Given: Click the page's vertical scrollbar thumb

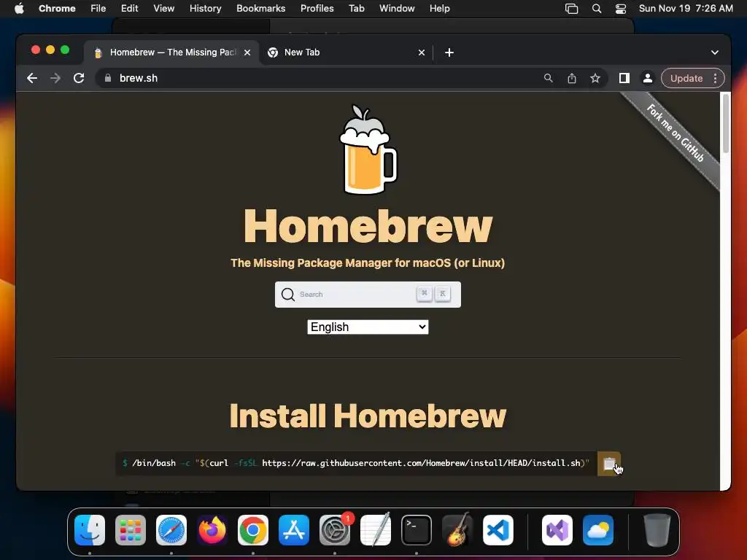Looking at the screenshot, I should [726, 123].
